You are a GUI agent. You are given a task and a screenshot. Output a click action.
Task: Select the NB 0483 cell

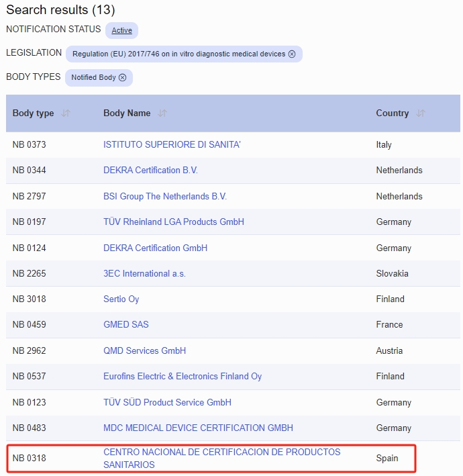point(29,428)
